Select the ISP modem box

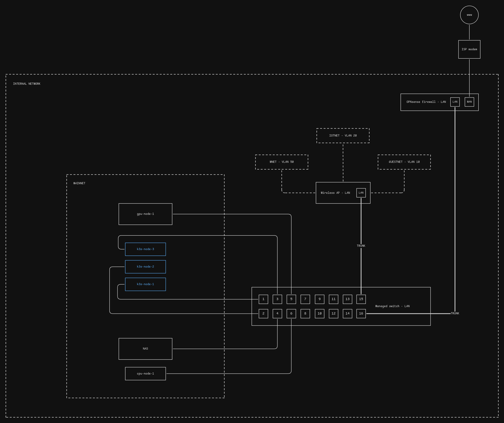coord(469,49)
